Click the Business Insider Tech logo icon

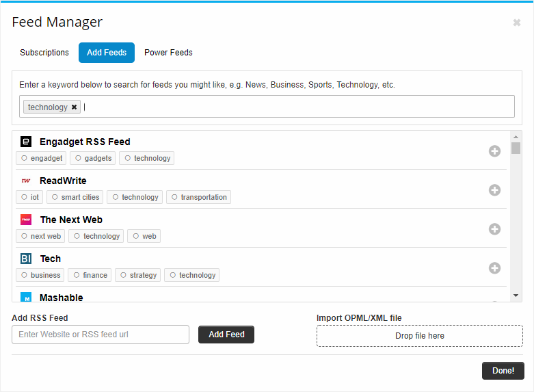(26, 259)
